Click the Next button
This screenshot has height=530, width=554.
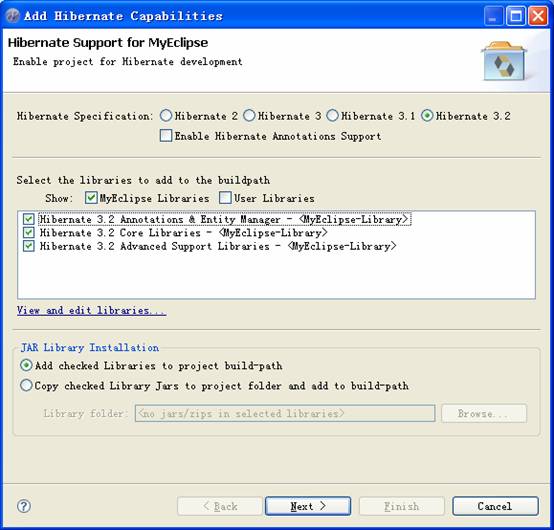(308, 506)
